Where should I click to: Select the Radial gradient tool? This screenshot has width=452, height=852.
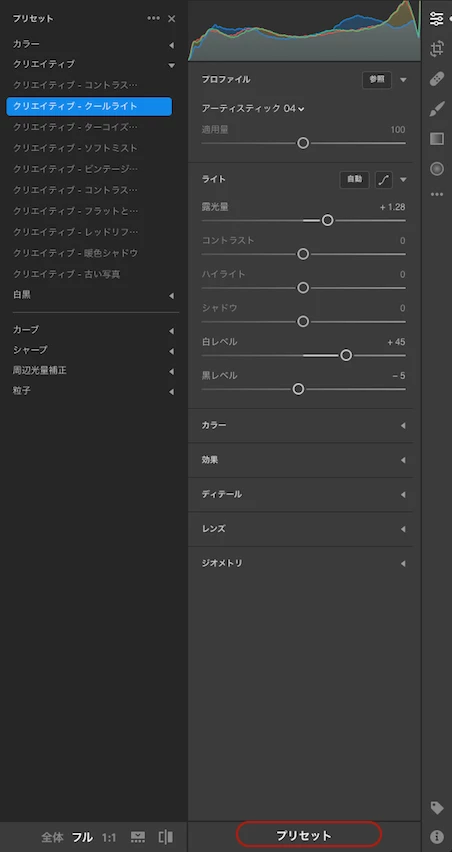pos(437,169)
